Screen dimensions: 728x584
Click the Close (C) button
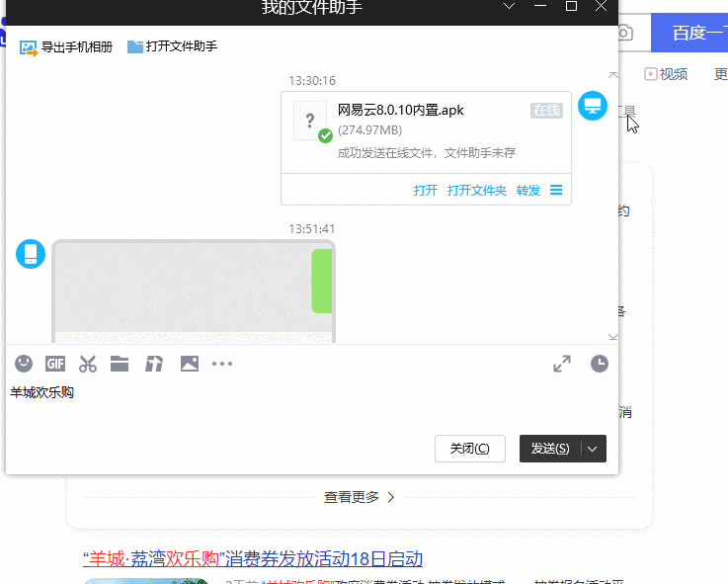click(x=470, y=449)
